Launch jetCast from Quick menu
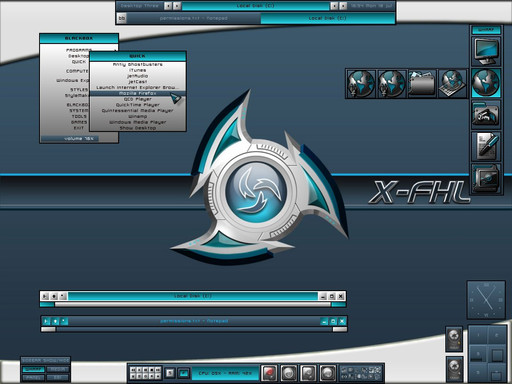 [x=138, y=82]
